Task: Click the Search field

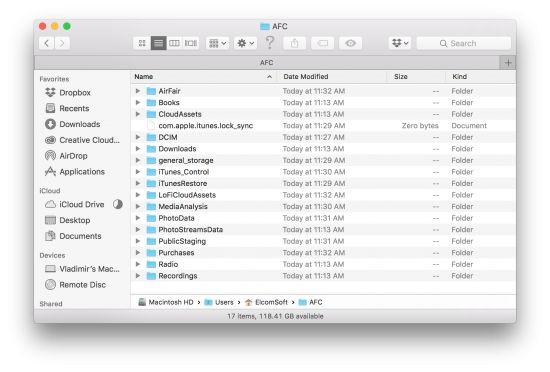Action: coord(463,43)
